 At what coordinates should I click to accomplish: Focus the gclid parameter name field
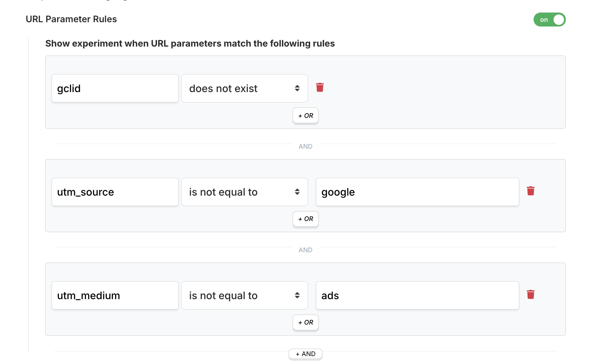(115, 88)
